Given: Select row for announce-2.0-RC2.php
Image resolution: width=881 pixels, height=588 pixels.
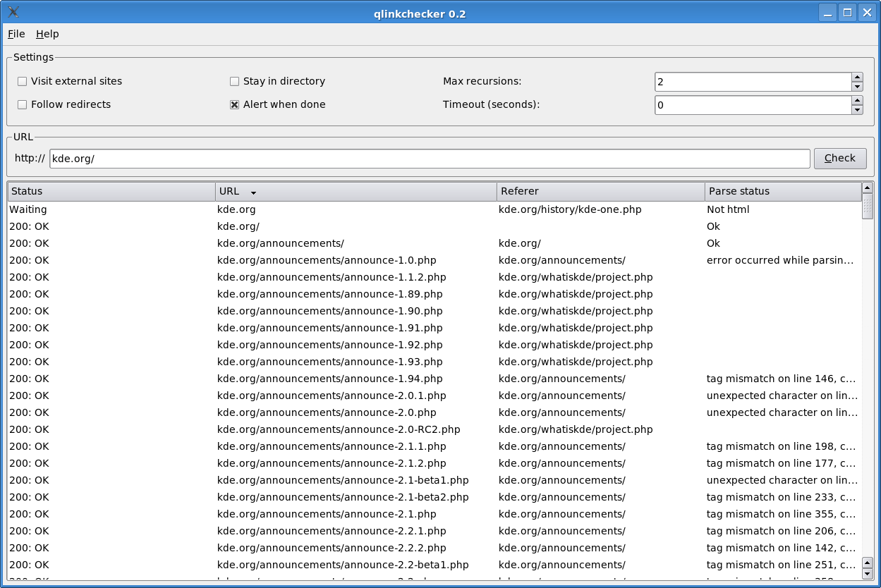Looking at the screenshot, I should tap(435, 429).
